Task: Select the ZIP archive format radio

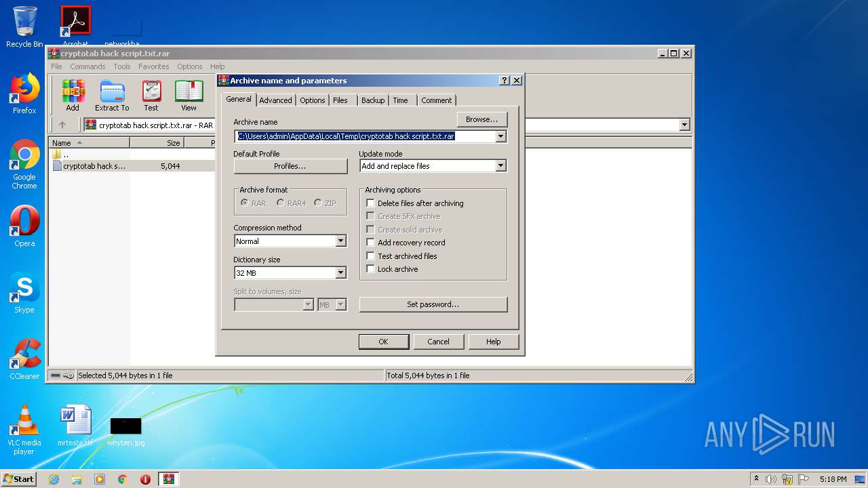Action: 317,203
